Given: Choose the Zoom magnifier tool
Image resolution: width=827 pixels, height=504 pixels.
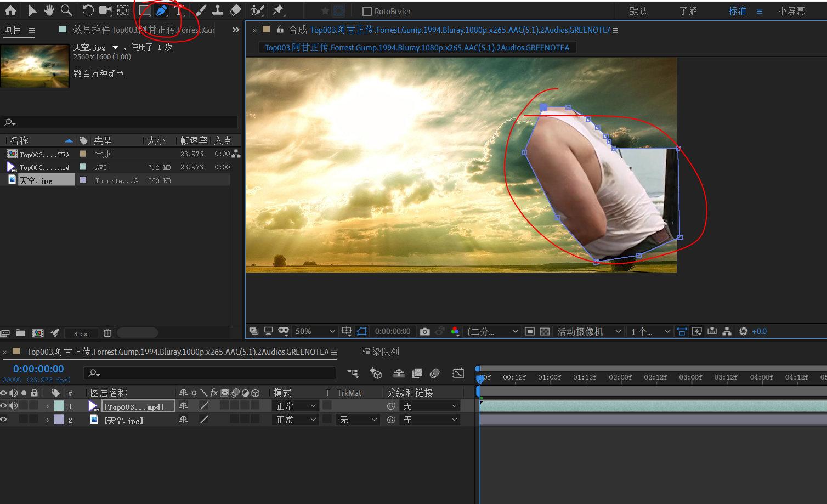Looking at the screenshot, I should click(x=66, y=10).
